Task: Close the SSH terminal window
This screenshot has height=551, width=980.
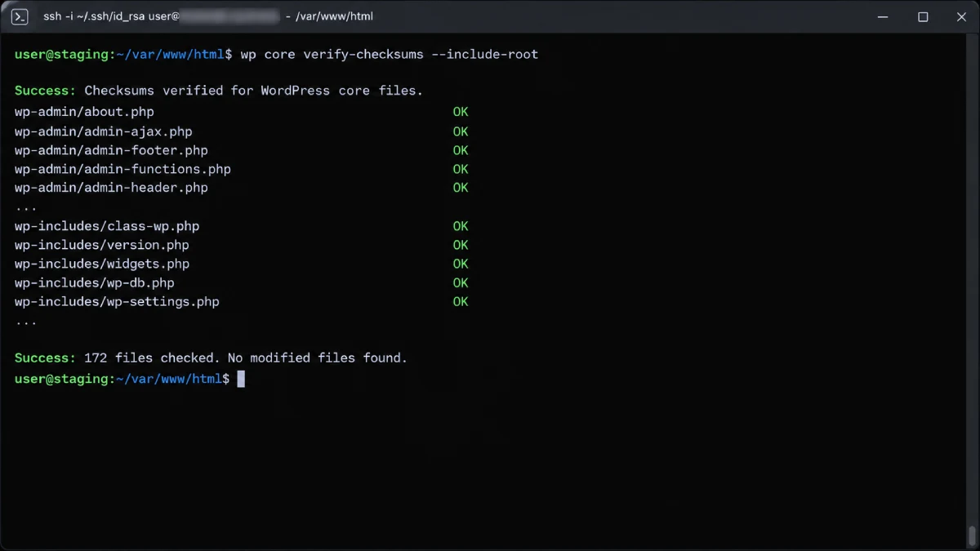Action: pos(961,16)
